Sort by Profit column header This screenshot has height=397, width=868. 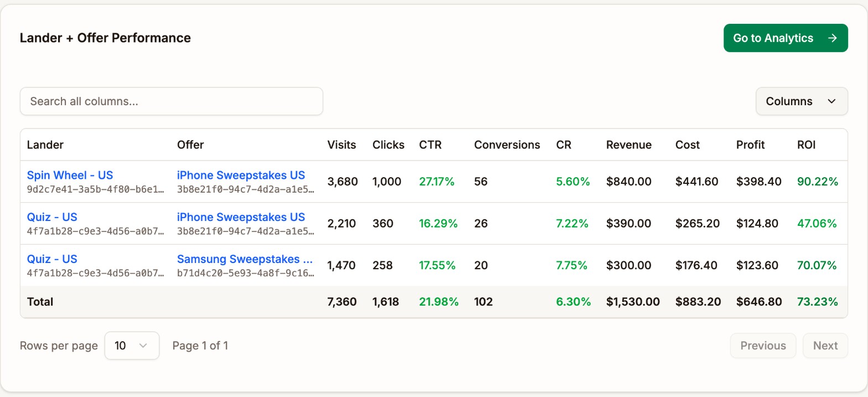(750, 145)
